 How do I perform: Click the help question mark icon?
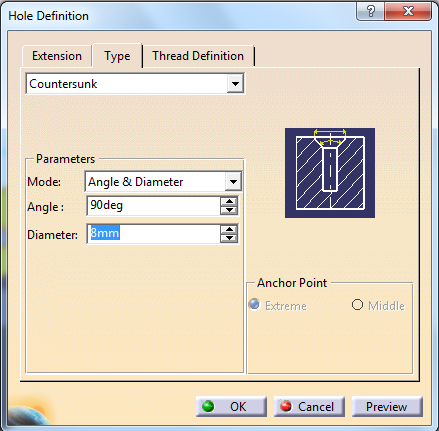(370, 12)
